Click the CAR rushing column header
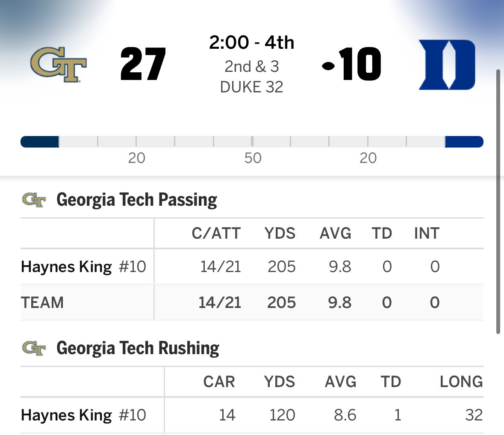The width and height of the screenshot is (504, 435). [x=219, y=382]
